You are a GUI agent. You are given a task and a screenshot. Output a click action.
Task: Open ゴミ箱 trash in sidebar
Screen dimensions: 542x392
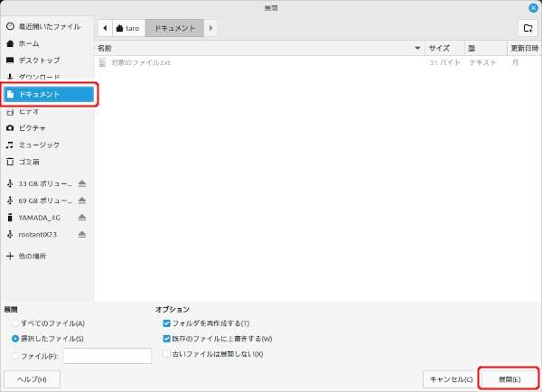coord(47,162)
